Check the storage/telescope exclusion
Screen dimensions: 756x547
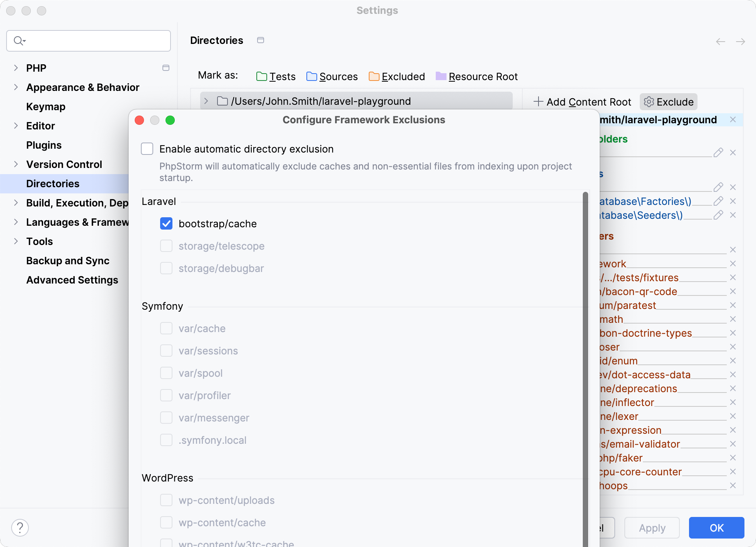pos(166,246)
